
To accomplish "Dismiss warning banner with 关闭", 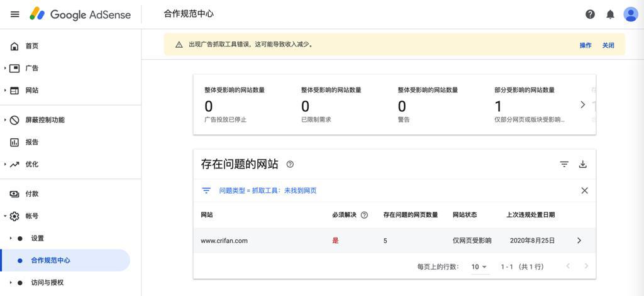I will [x=608, y=45].
